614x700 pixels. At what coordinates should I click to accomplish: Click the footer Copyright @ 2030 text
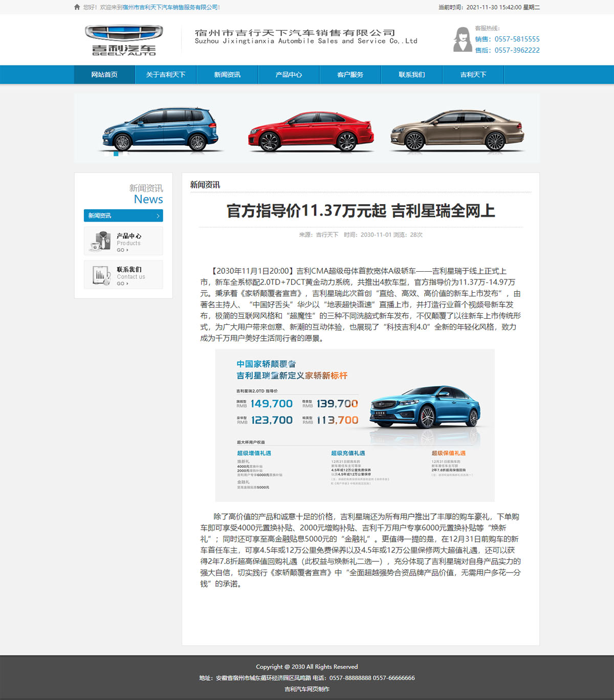(307, 667)
